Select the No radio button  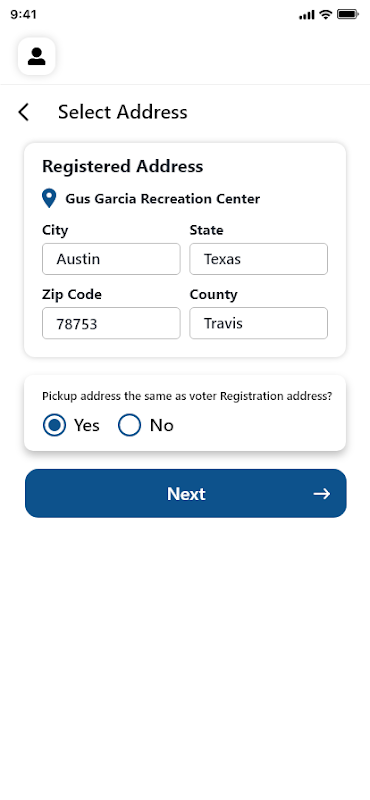pos(129,425)
